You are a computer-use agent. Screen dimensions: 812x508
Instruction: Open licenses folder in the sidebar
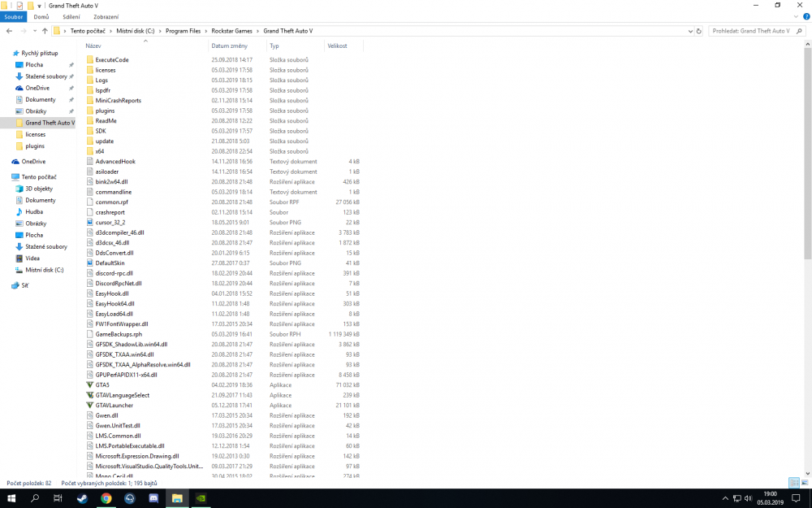click(x=35, y=135)
